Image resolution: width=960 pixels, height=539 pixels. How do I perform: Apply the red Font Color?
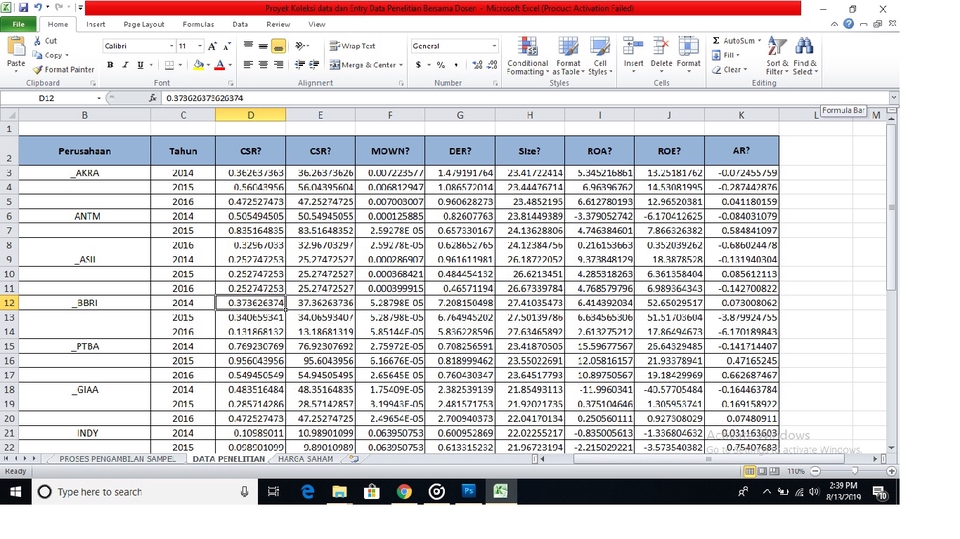(x=220, y=65)
